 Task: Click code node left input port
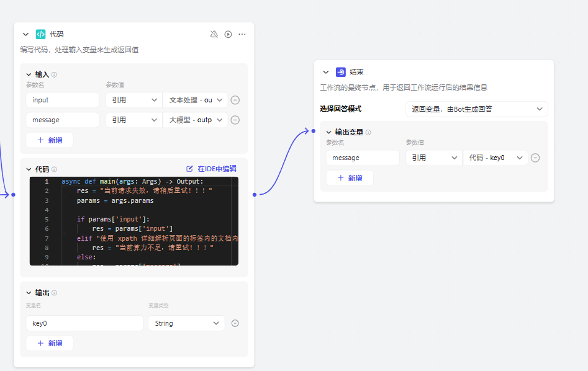point(13,194)
